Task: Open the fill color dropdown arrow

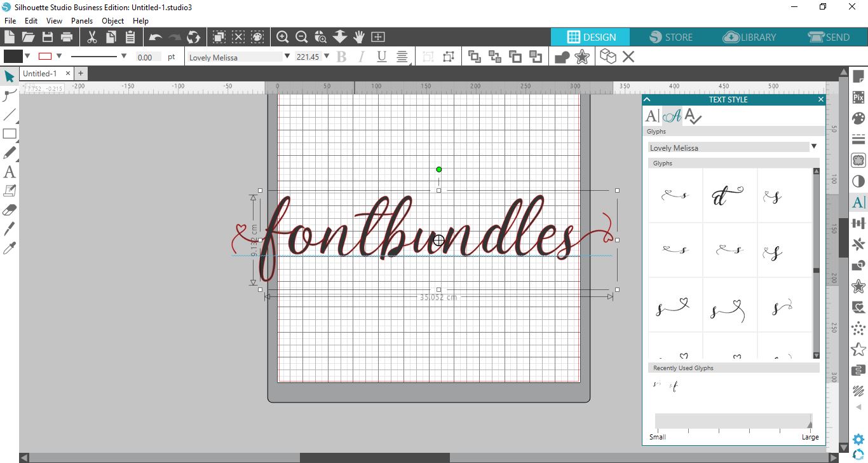Action: click(27, 56)
